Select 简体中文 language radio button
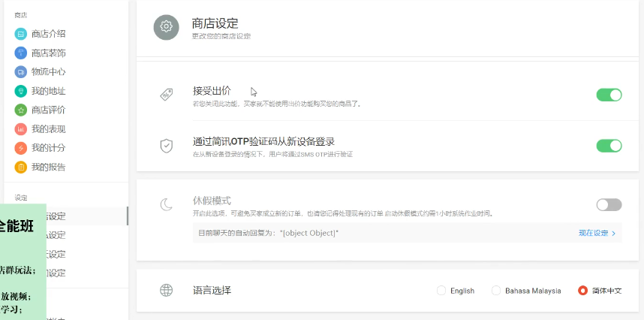This screenshot has height=320, width=644. point(582,291)
